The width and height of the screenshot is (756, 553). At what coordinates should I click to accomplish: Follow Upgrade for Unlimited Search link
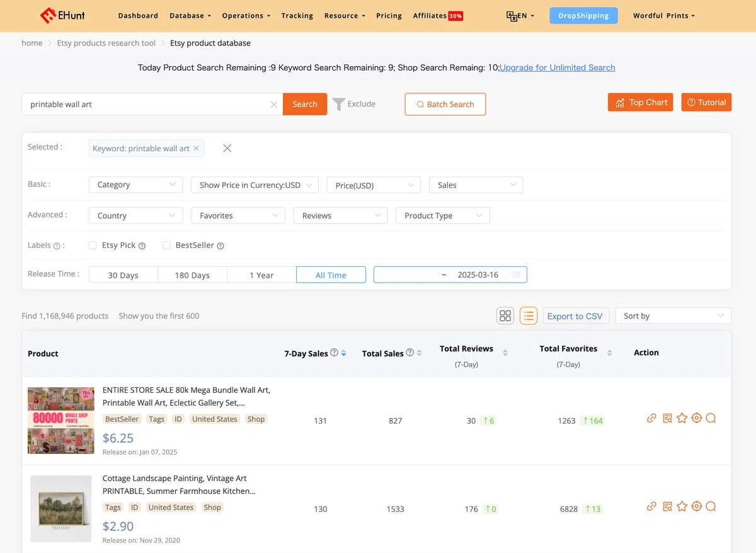pos(558,67)
